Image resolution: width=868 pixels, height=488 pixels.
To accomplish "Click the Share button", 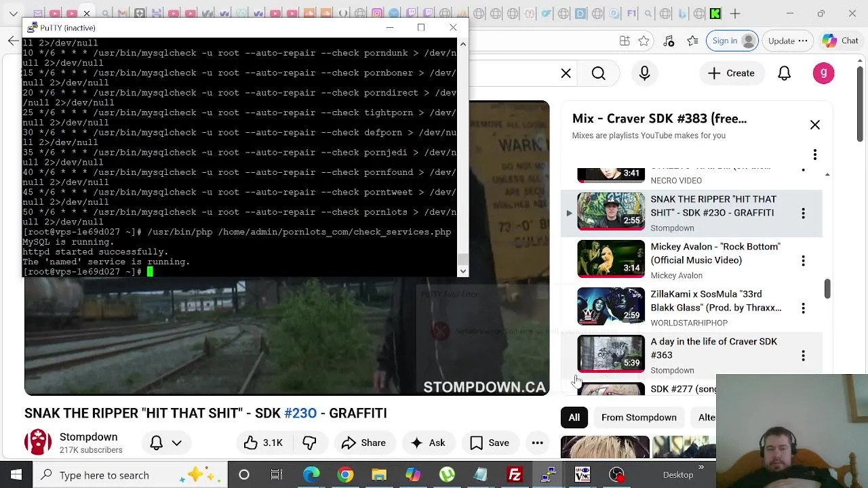I will (363, 443).
